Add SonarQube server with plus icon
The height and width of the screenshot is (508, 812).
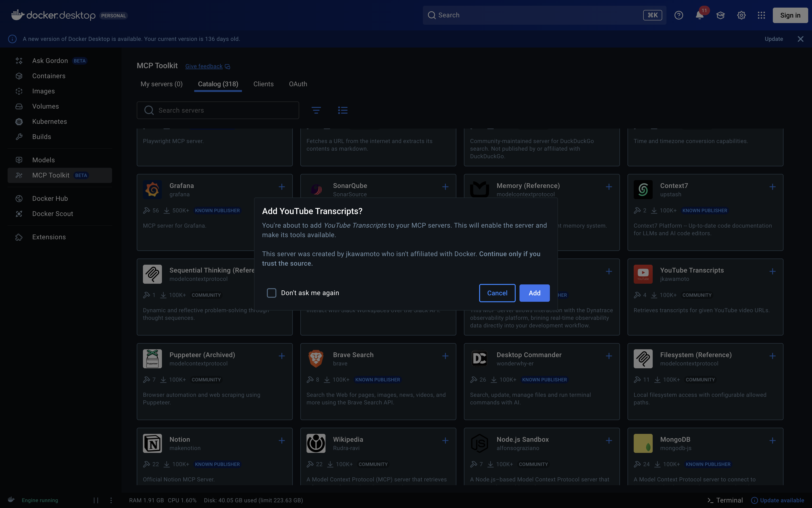coord(445,187)
